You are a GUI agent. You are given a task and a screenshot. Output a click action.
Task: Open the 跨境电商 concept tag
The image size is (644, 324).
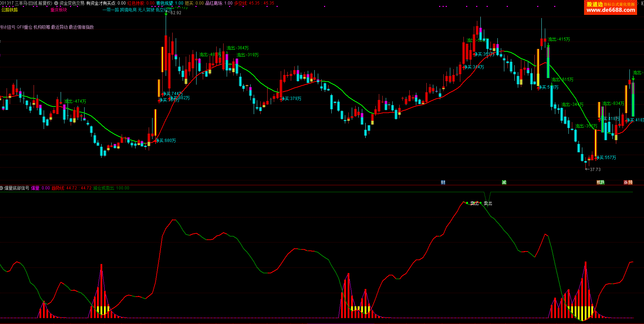coord(128,10)
